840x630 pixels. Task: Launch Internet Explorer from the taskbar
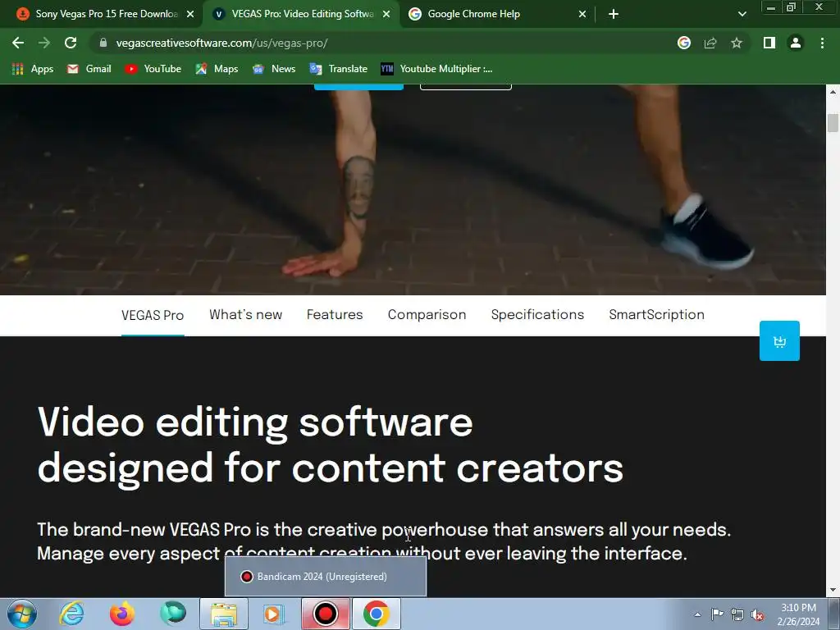(72, 614)
